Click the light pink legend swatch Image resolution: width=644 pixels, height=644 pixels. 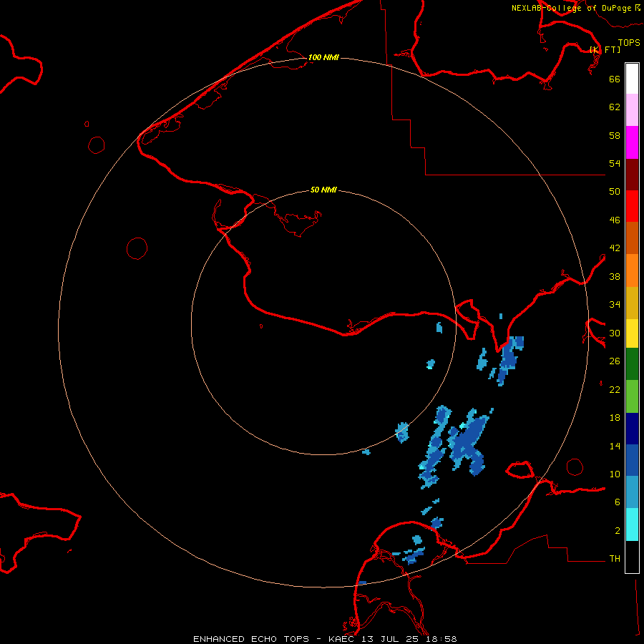click(632, 110)
